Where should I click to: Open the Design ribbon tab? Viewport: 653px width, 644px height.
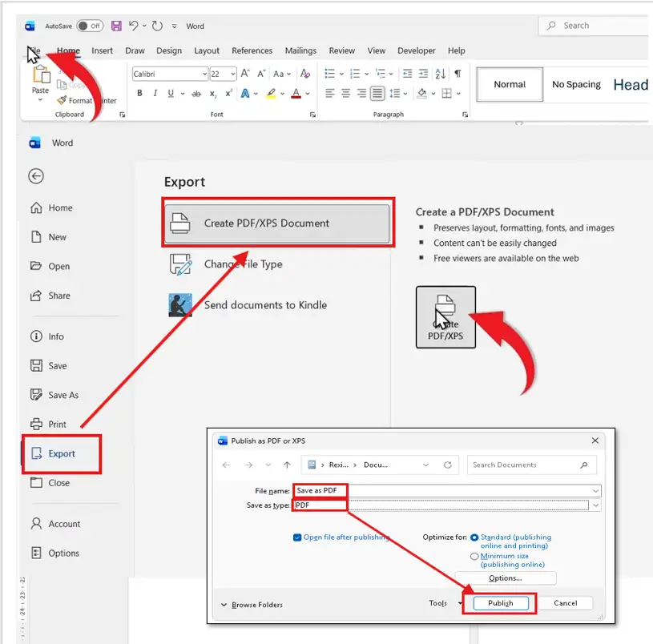pyautogui.click(x=169, y=50)
